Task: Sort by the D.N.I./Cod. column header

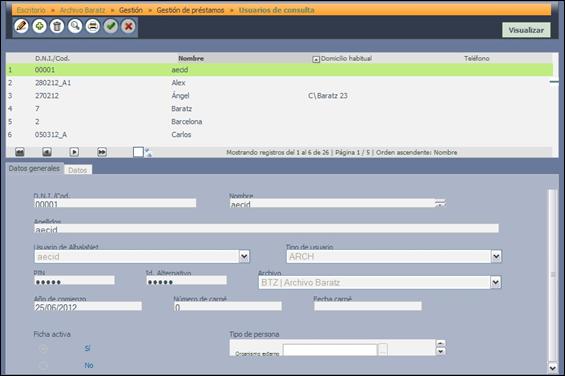Action: pyautogui.click(x=52, y=58)
